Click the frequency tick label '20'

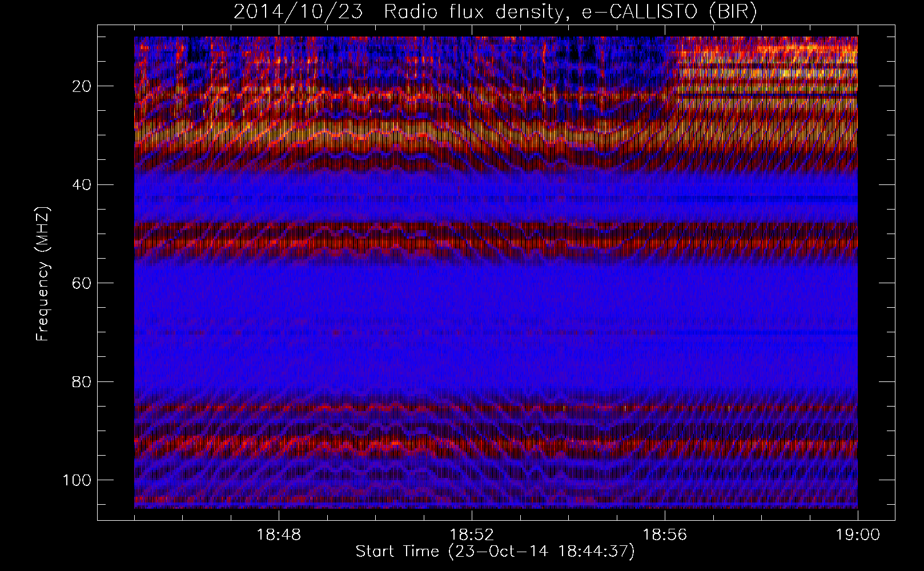pos(83,86)
